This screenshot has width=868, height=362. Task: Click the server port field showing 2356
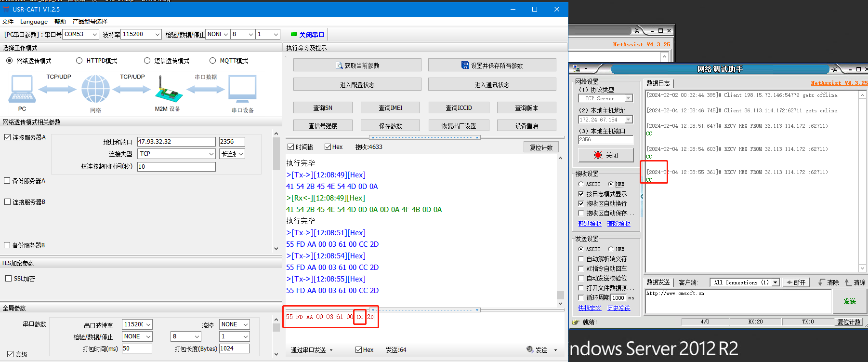tap(232, 142)
